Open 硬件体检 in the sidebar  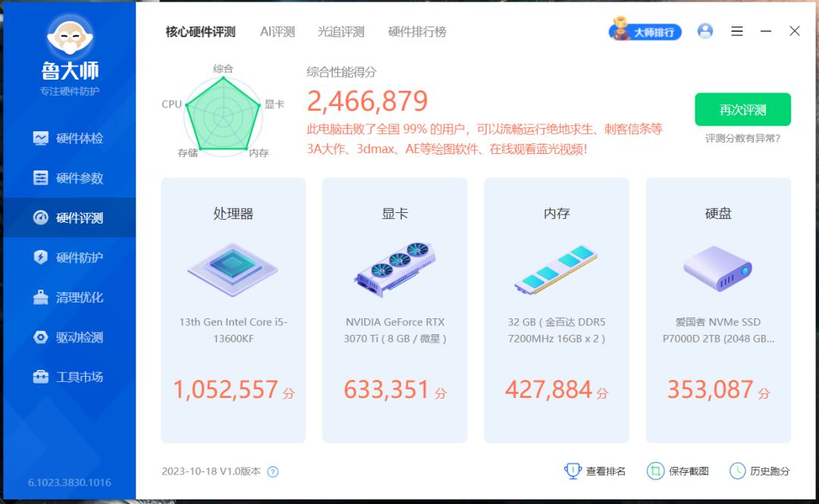[x=70, y=139]
